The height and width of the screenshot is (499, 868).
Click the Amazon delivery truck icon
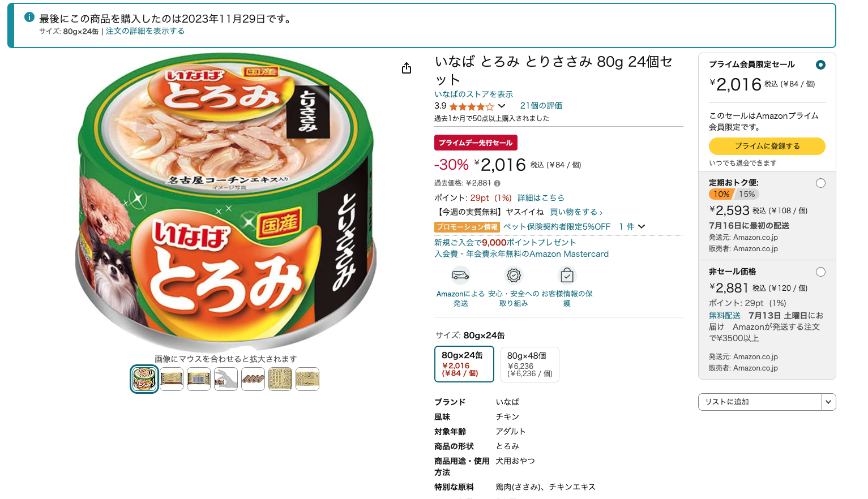click(x=460, y=276)
